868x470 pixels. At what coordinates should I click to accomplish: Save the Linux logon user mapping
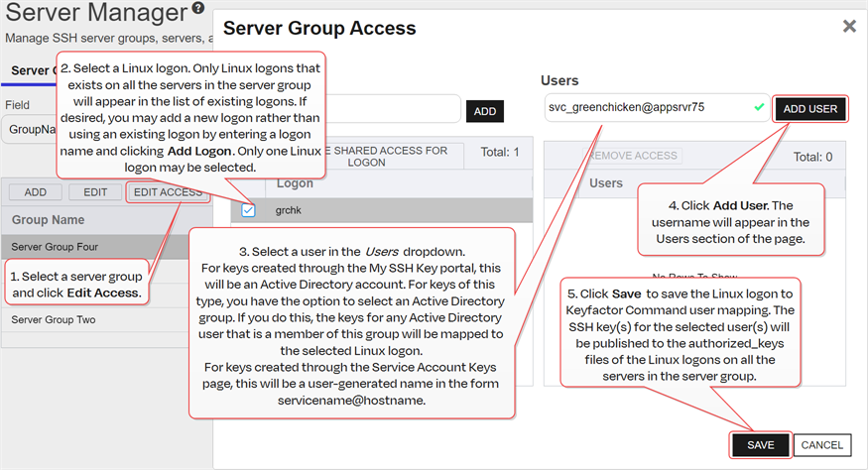[x=760, y=445]
